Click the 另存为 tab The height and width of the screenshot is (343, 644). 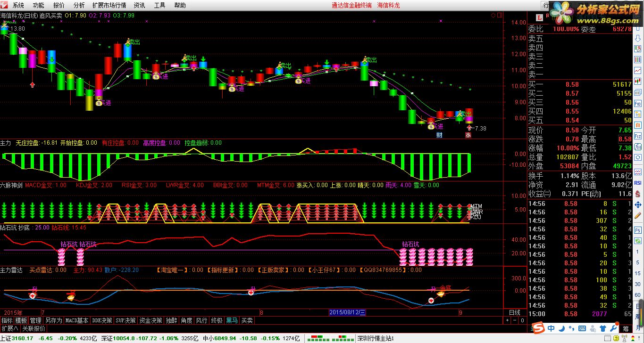point(53,320)
